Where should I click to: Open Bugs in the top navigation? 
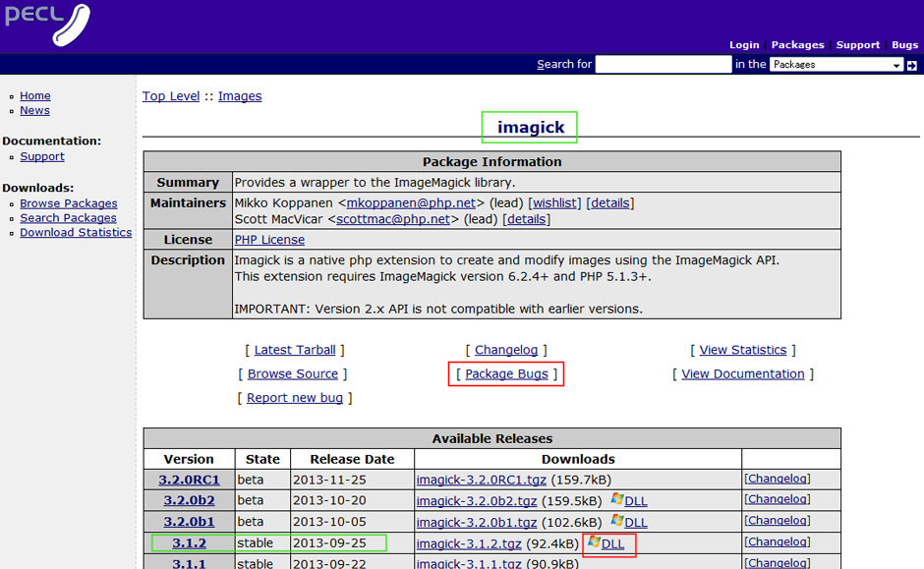coord(904,45)
